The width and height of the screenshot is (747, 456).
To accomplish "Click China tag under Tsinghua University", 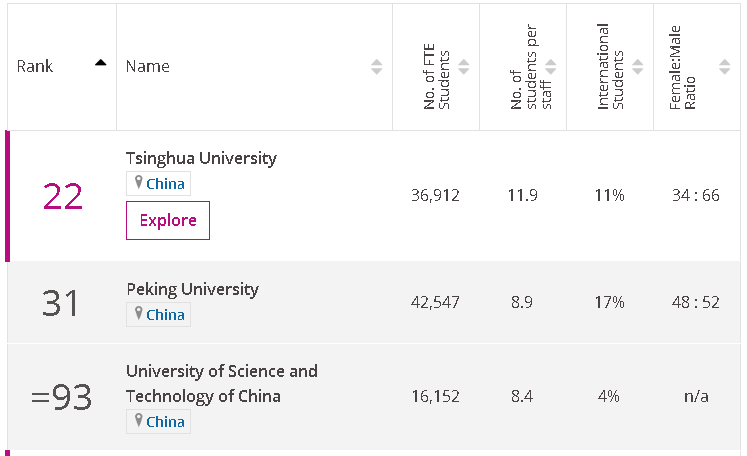I will 165,184.
